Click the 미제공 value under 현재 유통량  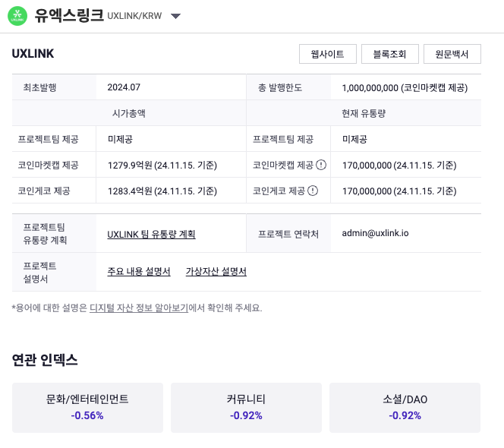(354, 139)
